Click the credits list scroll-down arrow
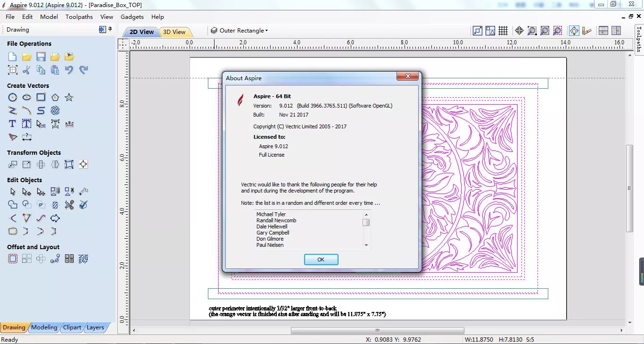 point(366,245)
